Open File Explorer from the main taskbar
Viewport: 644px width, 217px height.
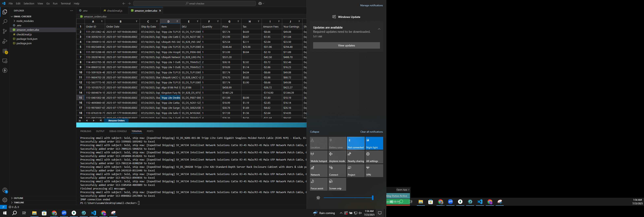[34, 213]
